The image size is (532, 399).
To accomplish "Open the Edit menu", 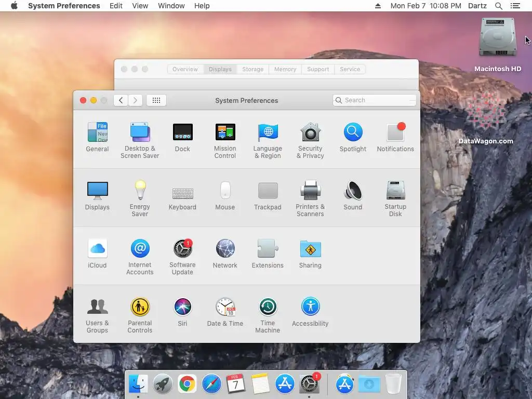I will (x=116, y=6).
